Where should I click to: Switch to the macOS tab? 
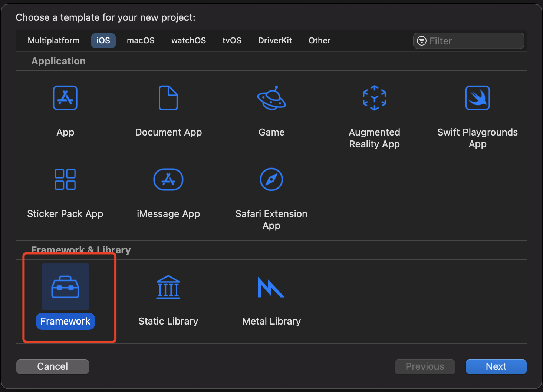(141, 41)
